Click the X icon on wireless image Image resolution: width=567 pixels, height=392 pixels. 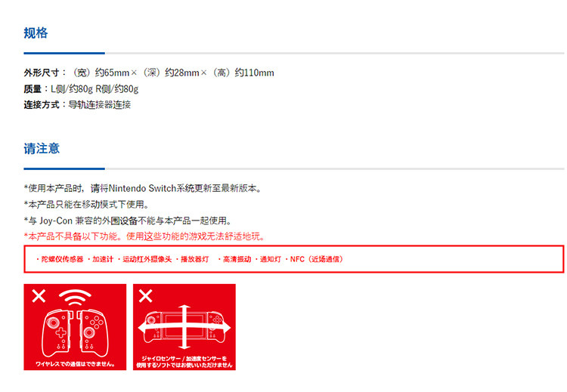[39, 296]
